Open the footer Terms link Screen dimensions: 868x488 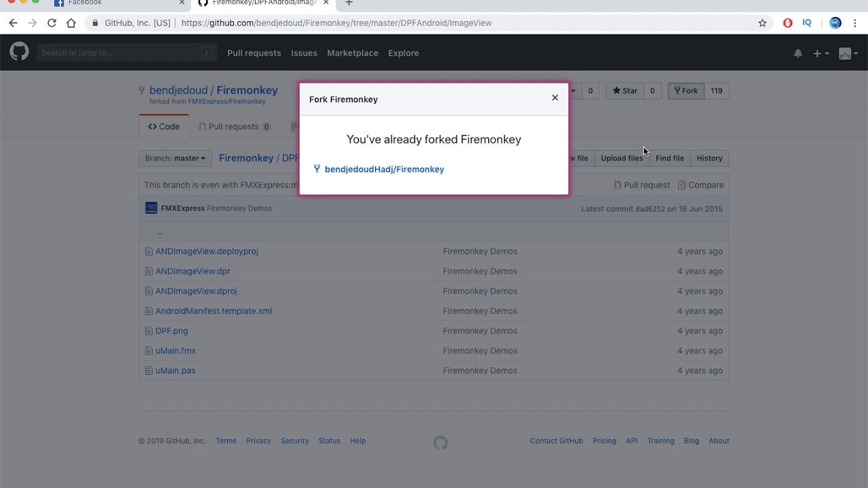coord(226,441)
